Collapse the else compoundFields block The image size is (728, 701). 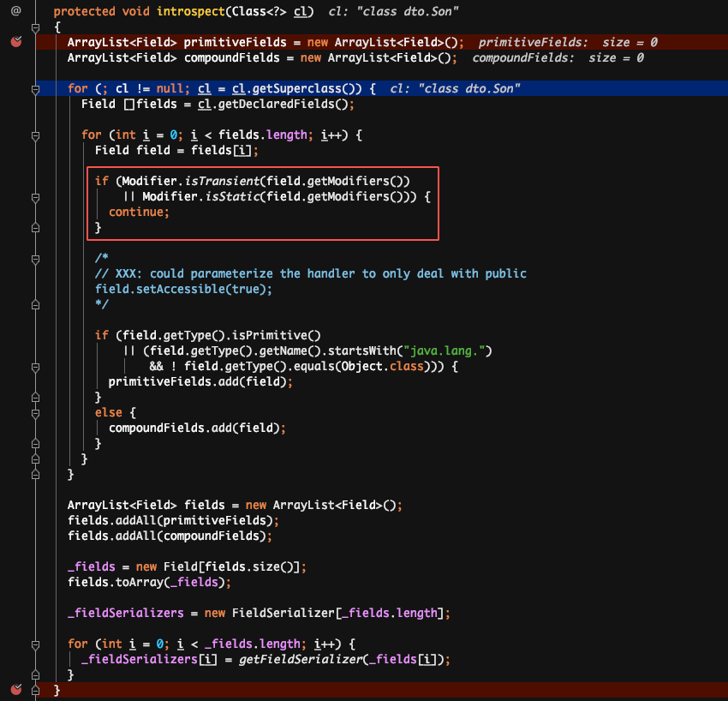pyautogui.click(x=35, y=412)
